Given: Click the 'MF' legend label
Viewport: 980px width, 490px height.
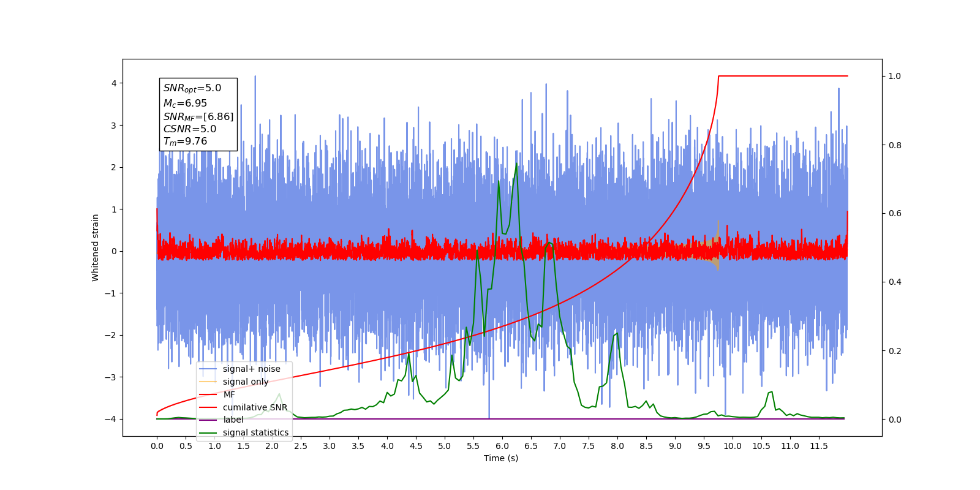Looking at the screenshot, I should click(229, 394).
